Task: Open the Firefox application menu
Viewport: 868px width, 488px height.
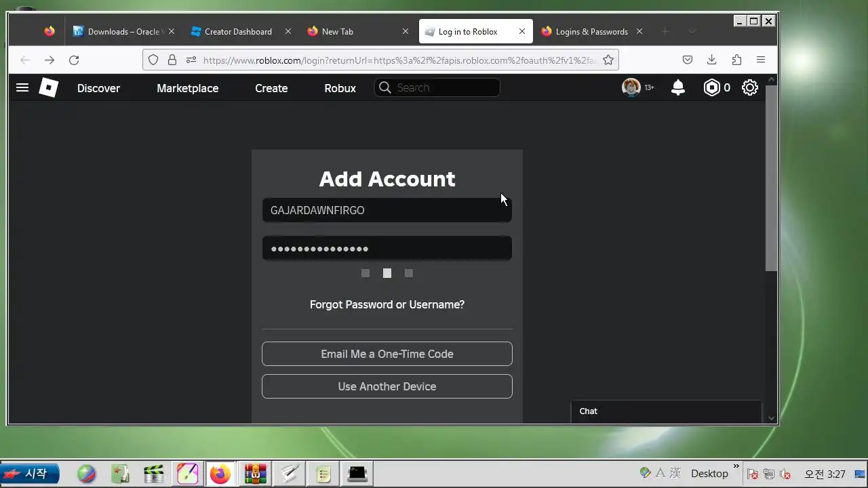Action: coord(761,60)
